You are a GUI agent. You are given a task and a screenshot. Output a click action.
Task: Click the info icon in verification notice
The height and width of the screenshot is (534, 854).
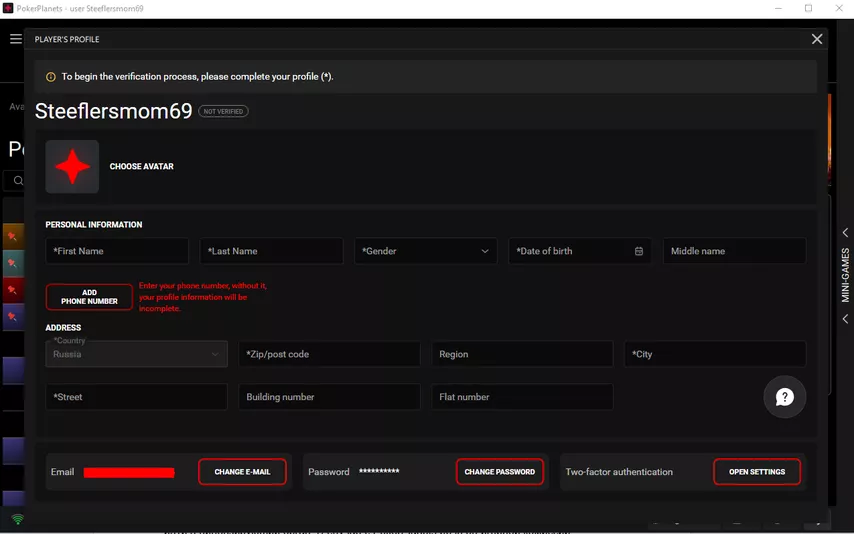tap(51, 77)
